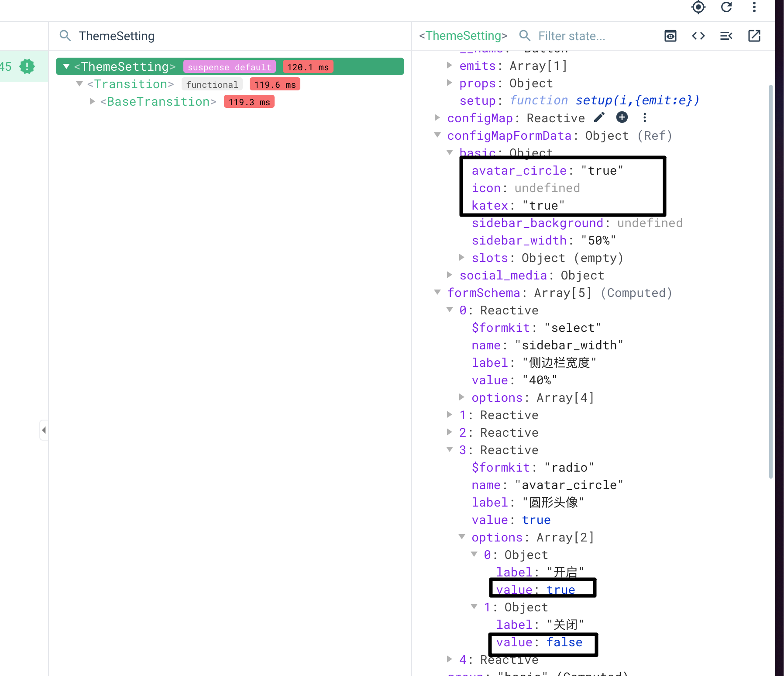Click the plus icon next to configMap
This screenshot has width=784, height=676.
622,117
